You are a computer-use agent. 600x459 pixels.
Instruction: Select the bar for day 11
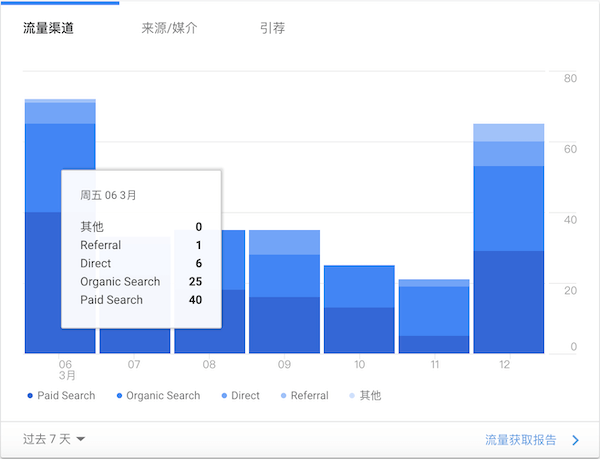[434, 316]
